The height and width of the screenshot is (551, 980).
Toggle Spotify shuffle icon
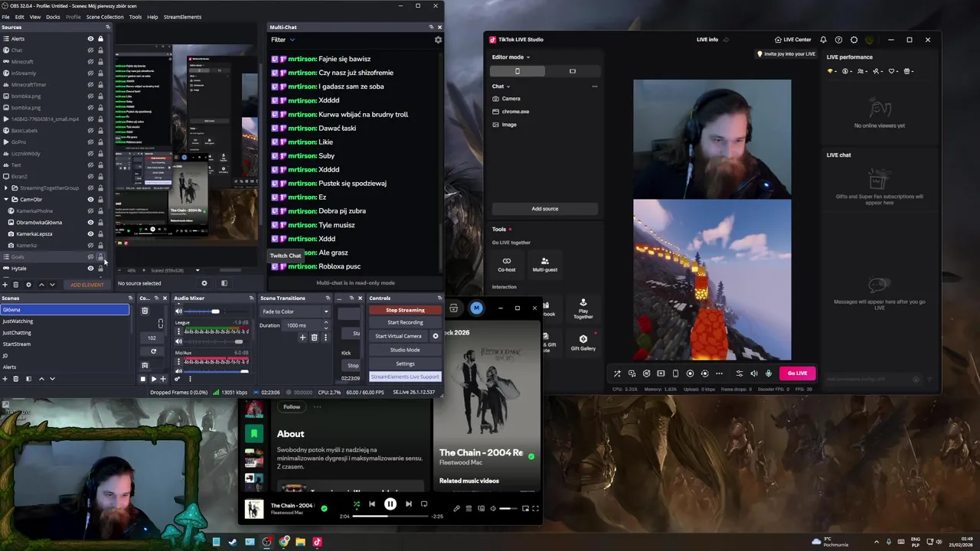pyautogui.click(x=356, y=504)
